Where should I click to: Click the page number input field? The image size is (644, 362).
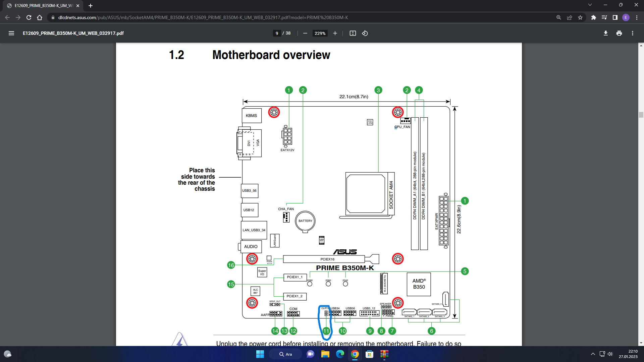point(277,33)
